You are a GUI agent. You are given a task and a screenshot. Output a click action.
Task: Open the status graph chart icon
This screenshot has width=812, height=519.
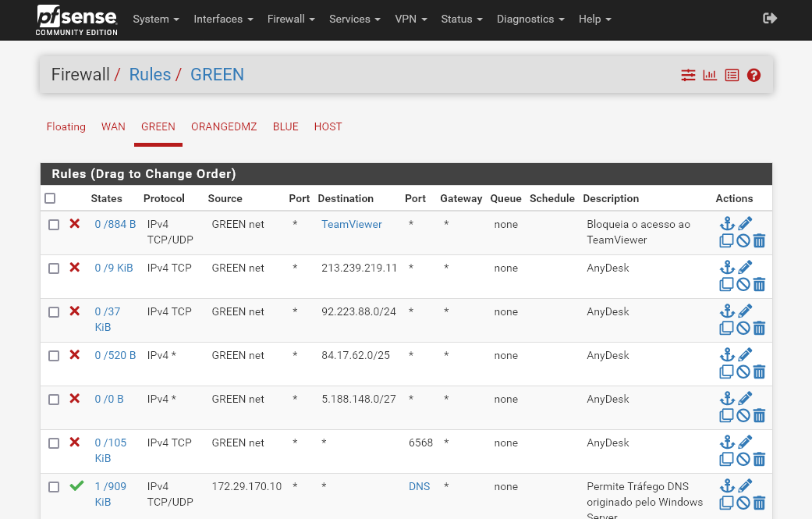(710, 76)
